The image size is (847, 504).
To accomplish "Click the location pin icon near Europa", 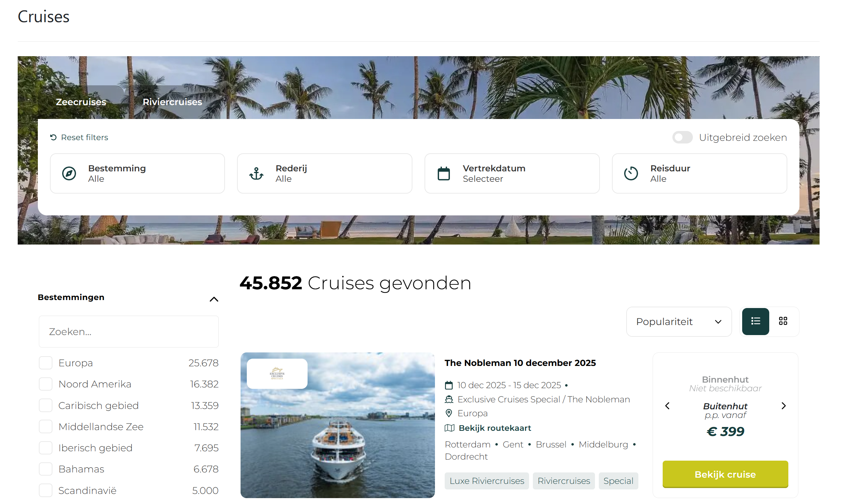I will [449, 413].
